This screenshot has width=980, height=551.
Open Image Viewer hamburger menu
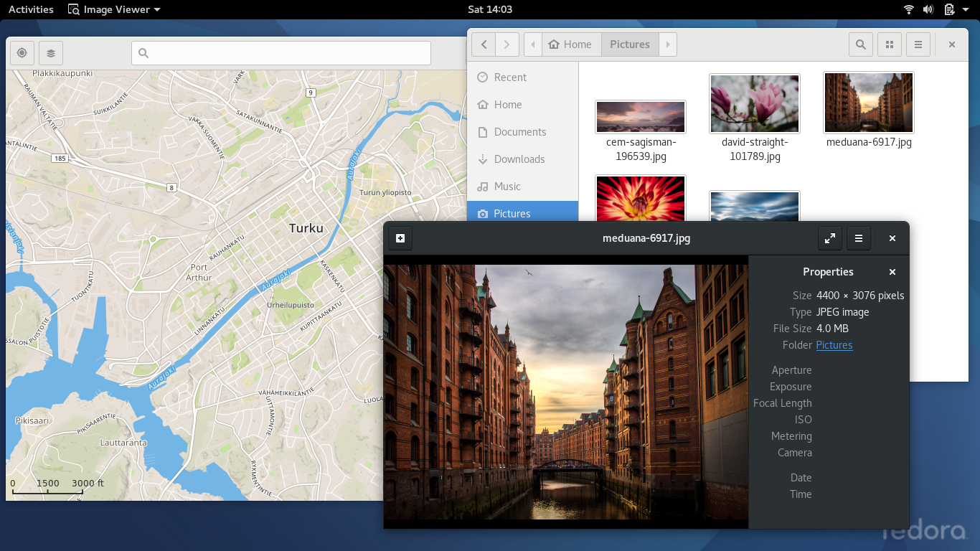(x=859, y=238)
